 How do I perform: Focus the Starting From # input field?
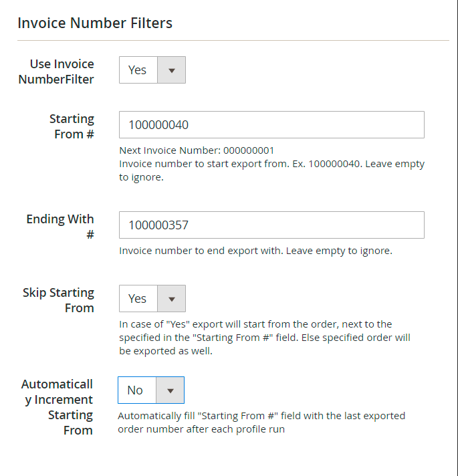271,125
